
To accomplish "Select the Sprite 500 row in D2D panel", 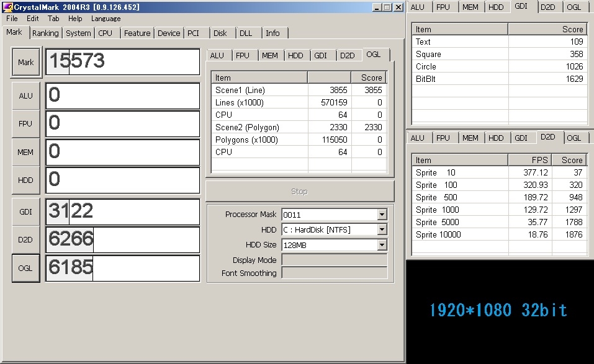I will pyautogui.click(x=499, y=198).
